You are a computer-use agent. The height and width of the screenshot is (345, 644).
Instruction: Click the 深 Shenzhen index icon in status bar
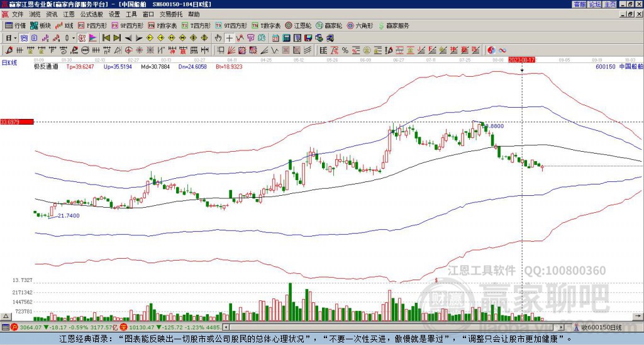[x=124, y=327]
